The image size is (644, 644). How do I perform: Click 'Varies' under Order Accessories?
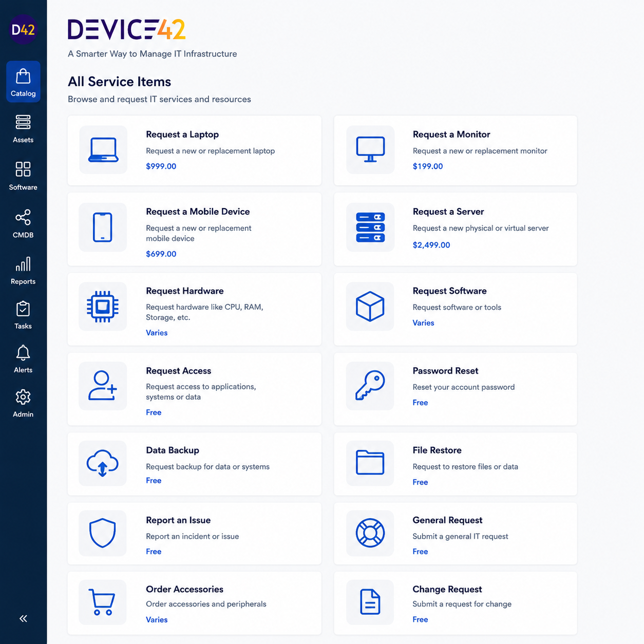pos(157,620)
